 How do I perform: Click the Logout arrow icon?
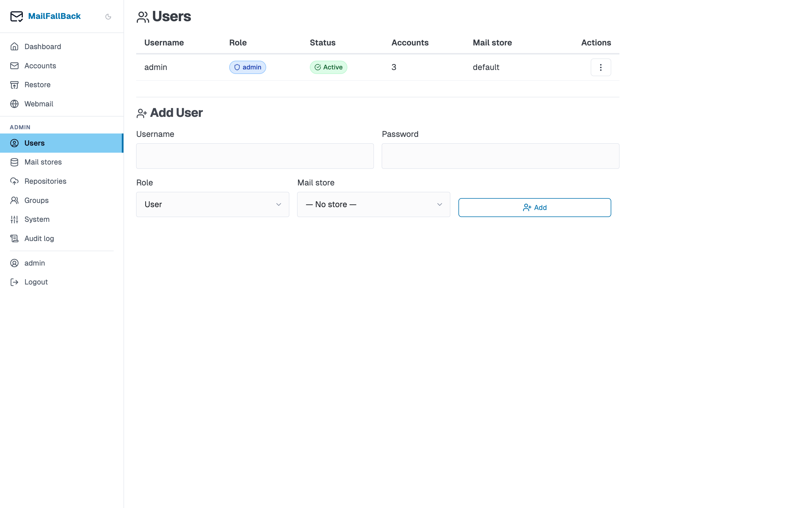(x=14, y=282)
